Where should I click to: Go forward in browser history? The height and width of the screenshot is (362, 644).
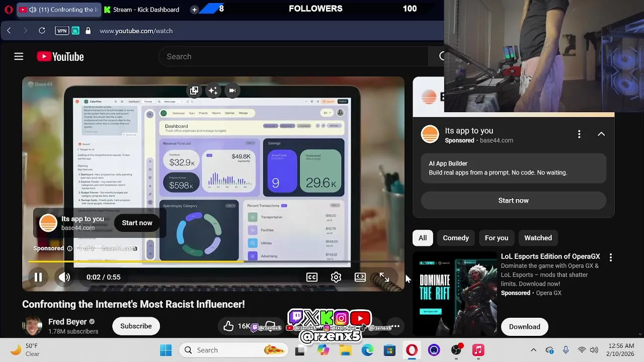click(x=25, y=31)
